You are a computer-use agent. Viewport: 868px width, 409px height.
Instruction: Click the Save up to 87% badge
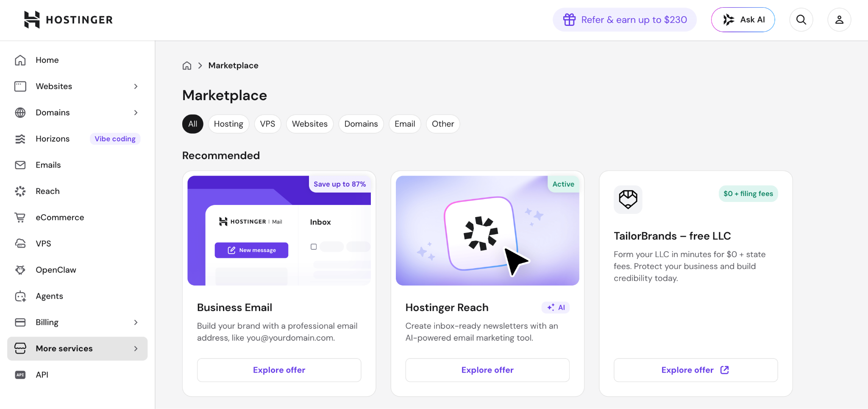[340, 184]
